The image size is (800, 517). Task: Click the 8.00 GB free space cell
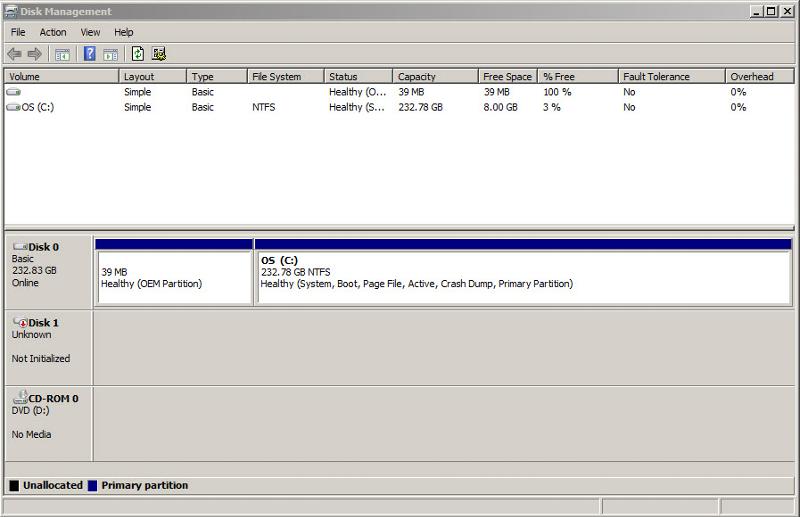(501, 107)
